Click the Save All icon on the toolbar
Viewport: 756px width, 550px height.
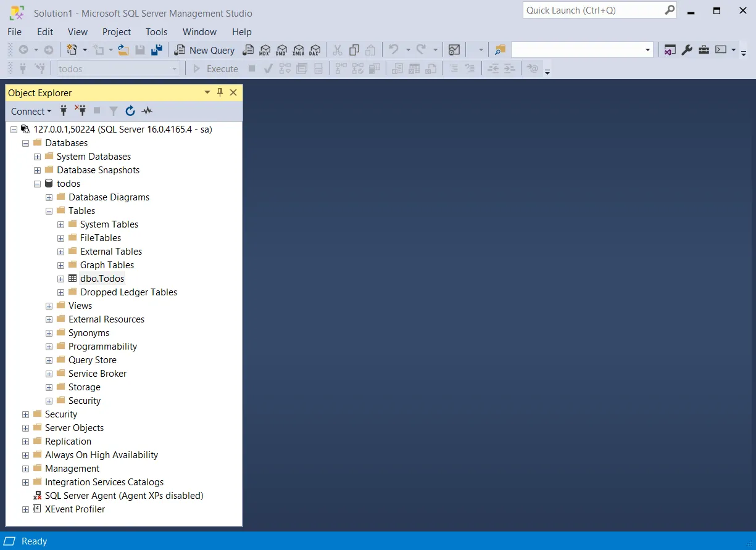pyautogui.click(x=157, y=51)
